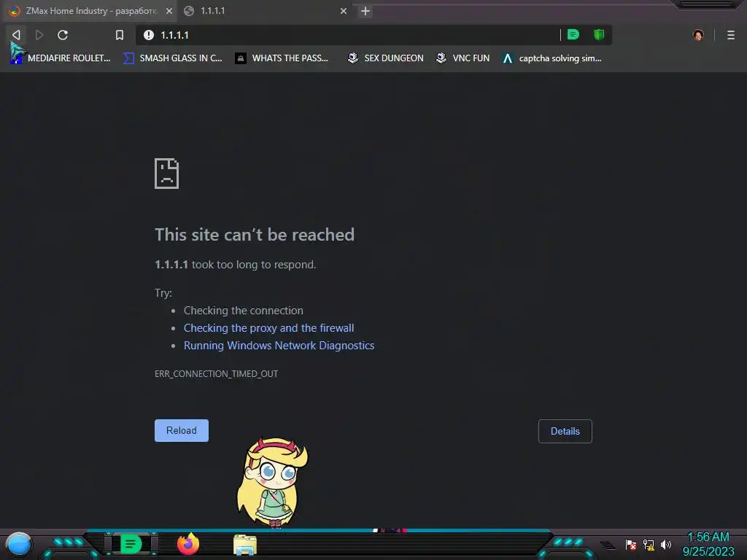
Task: Click the Star Butterfly desktop mascot
Action: point(273,483)
